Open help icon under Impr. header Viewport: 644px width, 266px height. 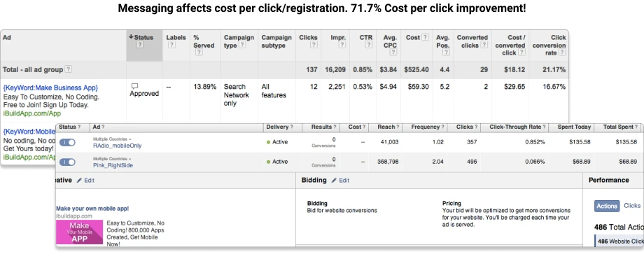tap(342, 45)
